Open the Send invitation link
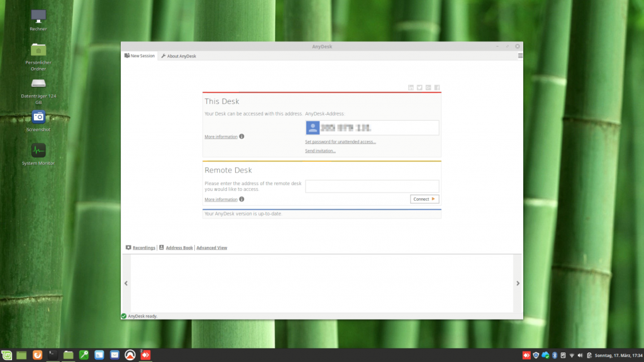Image resolution: width=644 pixels, height=362 pixels. coord(320,151)
